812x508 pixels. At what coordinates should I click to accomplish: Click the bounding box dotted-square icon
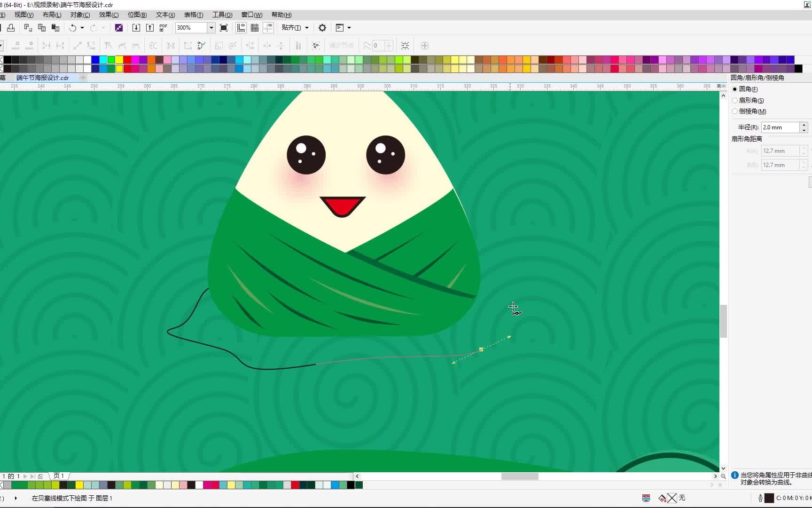[405, 46]
